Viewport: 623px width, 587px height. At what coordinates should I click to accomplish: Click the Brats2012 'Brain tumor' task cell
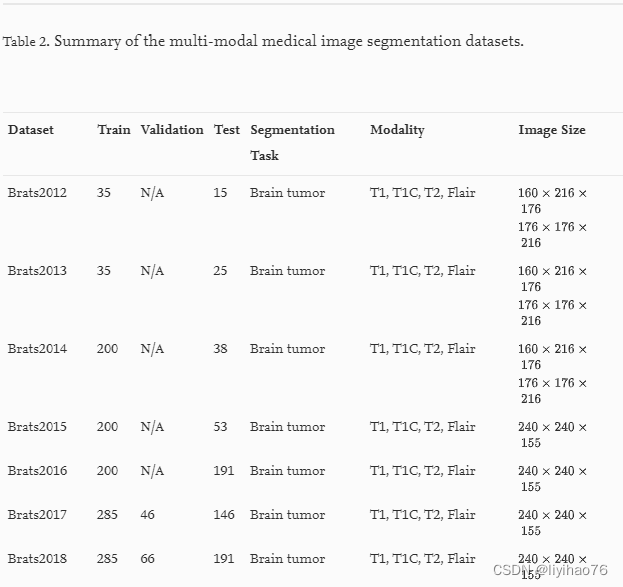tap(287, 193)
